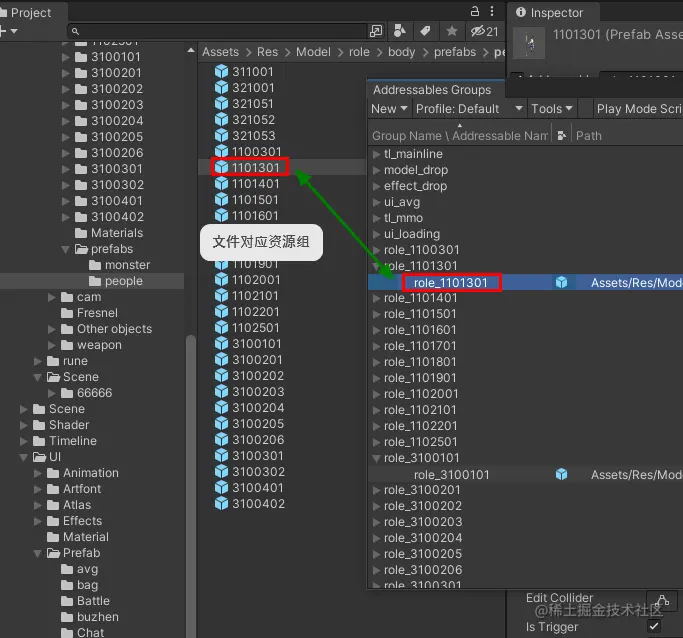Image resolution: width=683 pixels, height=638 pixels.
Task: Click the 1101301 prefab preview thumbnail
Action: (x=529, y=43)
